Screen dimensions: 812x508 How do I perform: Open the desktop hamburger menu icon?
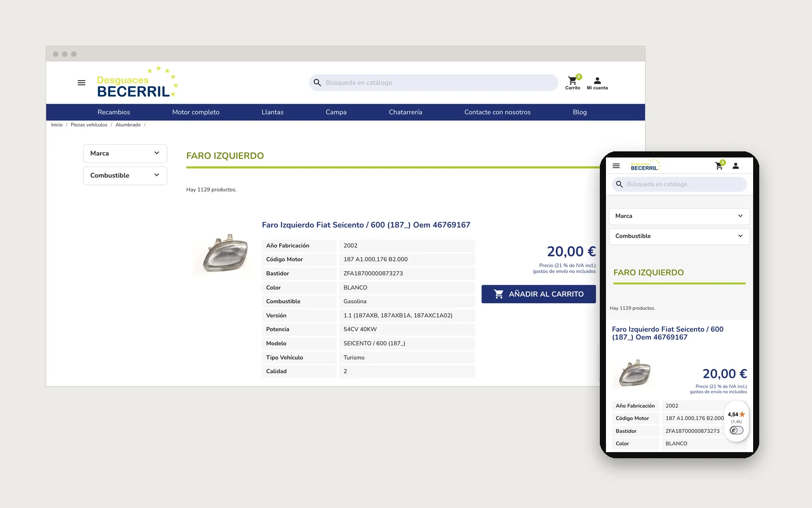pos(81,83)
